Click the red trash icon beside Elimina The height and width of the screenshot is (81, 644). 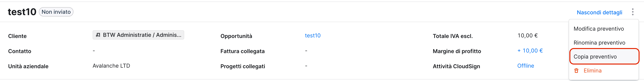tap(577, 71)
